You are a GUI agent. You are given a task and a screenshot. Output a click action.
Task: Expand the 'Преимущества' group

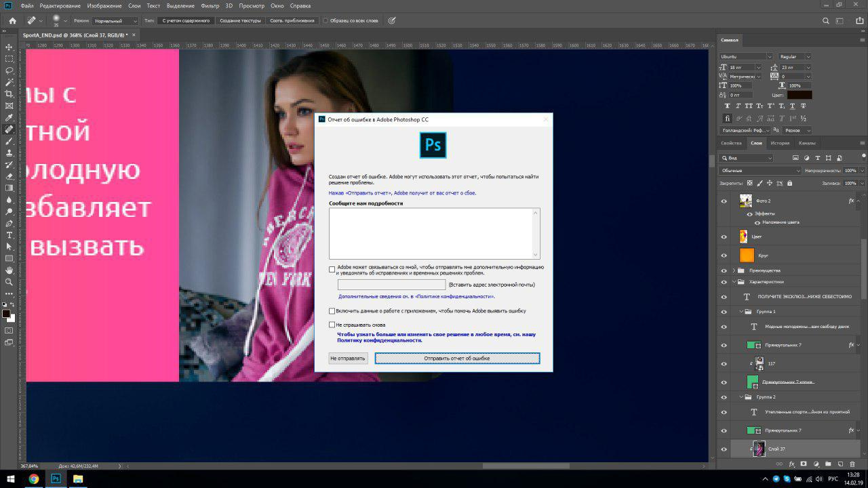coord(734,270)
